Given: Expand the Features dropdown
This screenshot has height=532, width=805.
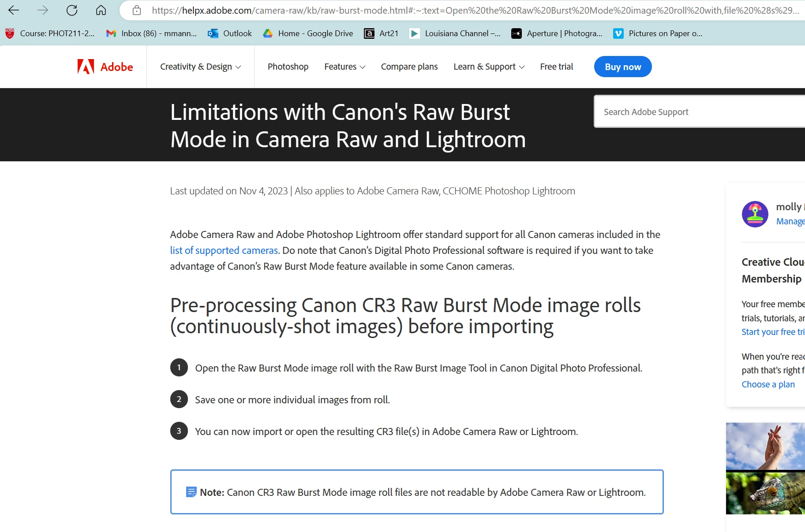Looking at the screenshot, I should (x=344, y=67).
